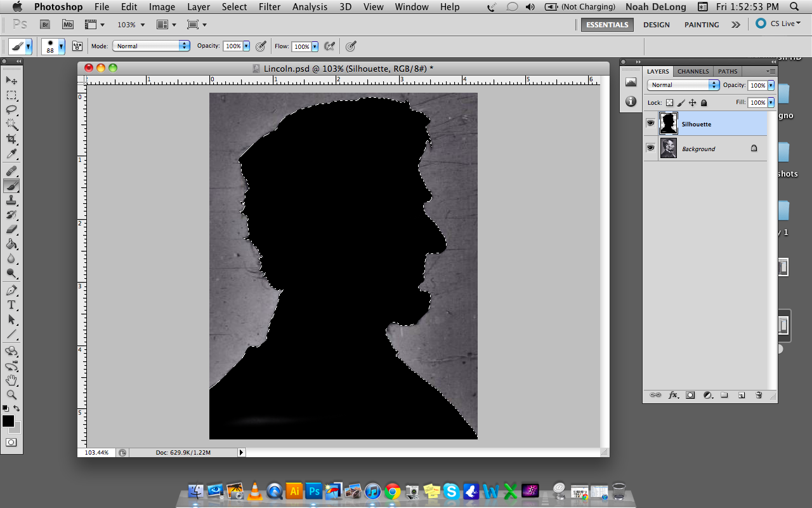Open the Info panel icon
The height and width of the screenshot is (508, 812).
tap(631, 101)
